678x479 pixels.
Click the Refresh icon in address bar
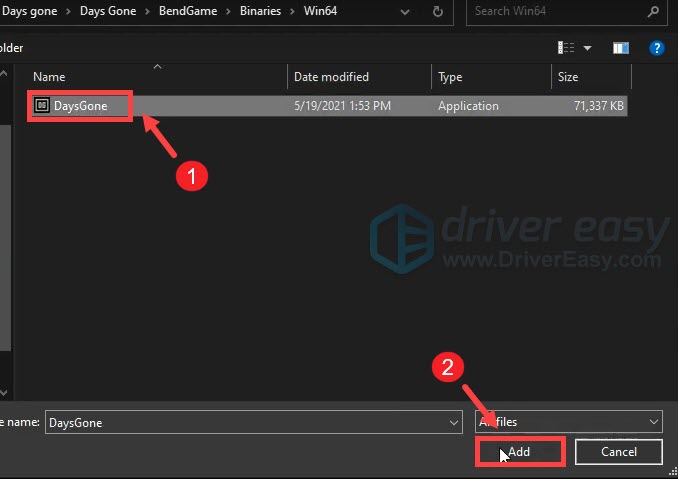pyautogui.click(x=438, y=12)
